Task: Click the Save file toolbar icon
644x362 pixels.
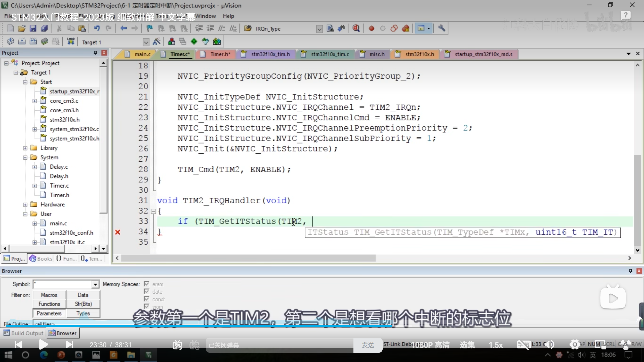Action: (x=33, y=28)
